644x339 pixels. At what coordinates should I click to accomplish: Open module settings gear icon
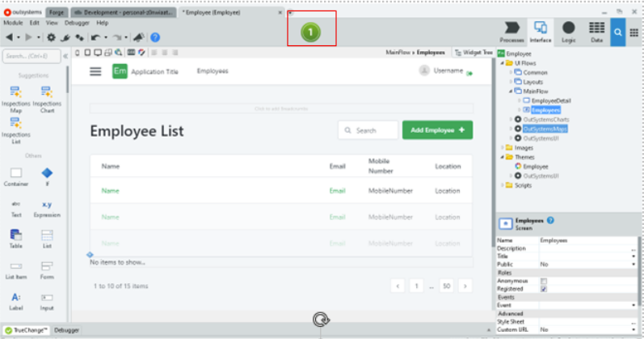click(51, 37)
